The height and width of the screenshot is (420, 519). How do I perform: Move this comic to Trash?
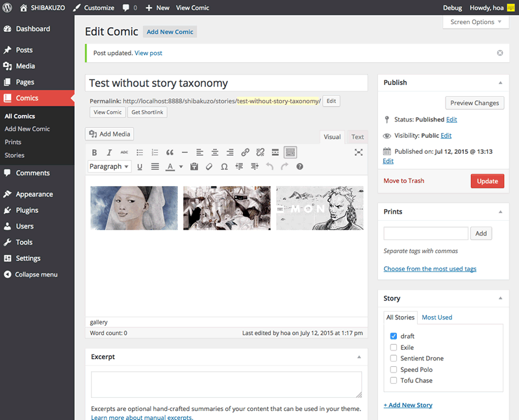(x=403, y=181)
